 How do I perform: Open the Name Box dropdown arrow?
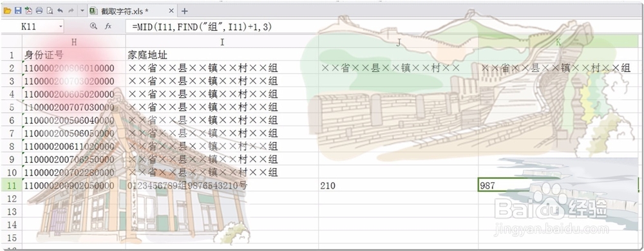(61, 26)
